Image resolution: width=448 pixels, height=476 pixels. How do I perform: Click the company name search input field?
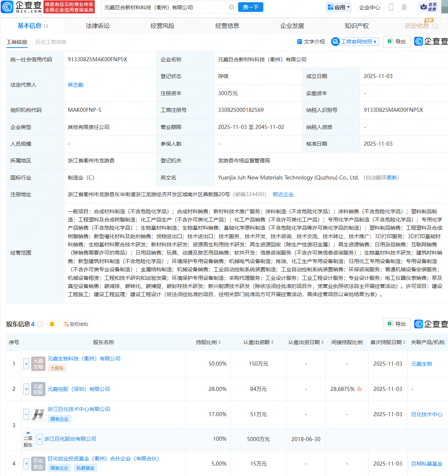[163, 7]
